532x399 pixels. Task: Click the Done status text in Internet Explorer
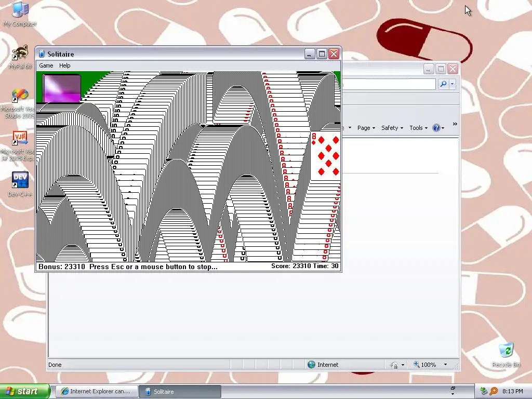[x=55, y=365]
